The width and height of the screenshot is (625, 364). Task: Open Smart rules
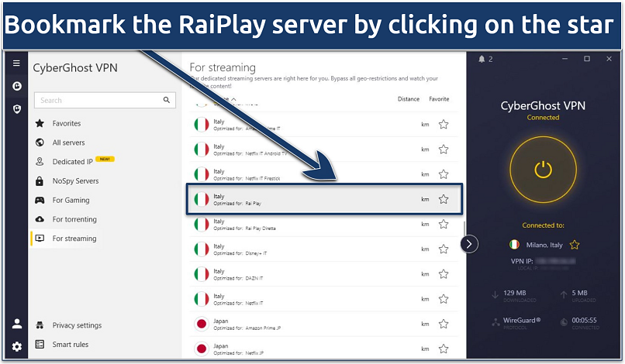point(70,345)
